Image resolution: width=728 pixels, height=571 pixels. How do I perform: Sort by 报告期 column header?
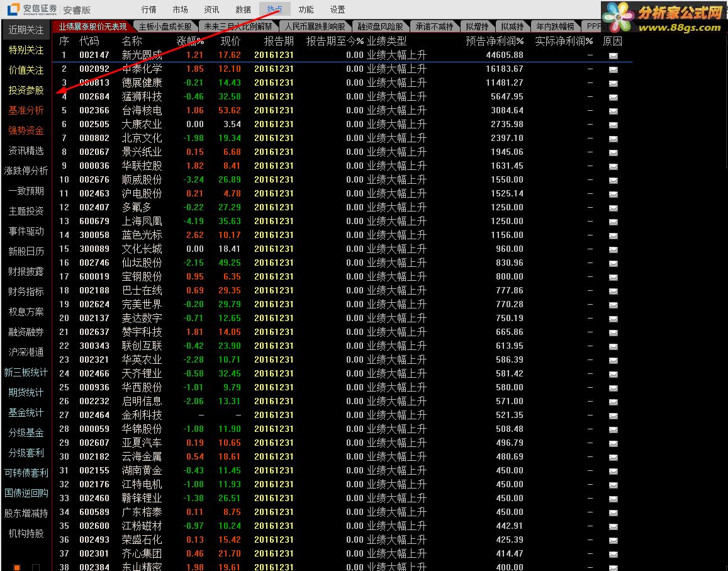click(279, 42)
